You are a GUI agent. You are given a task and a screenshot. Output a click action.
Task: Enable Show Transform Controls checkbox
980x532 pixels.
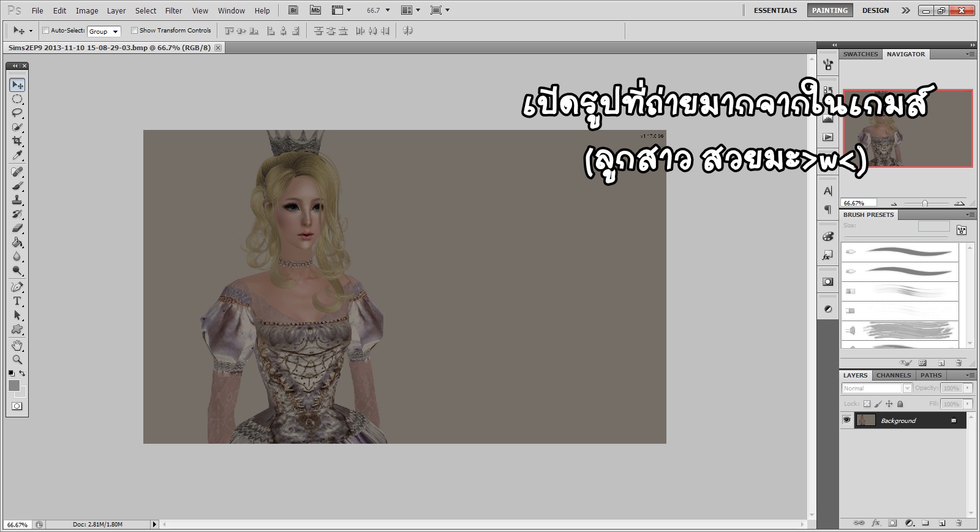[x=134, y=31]
